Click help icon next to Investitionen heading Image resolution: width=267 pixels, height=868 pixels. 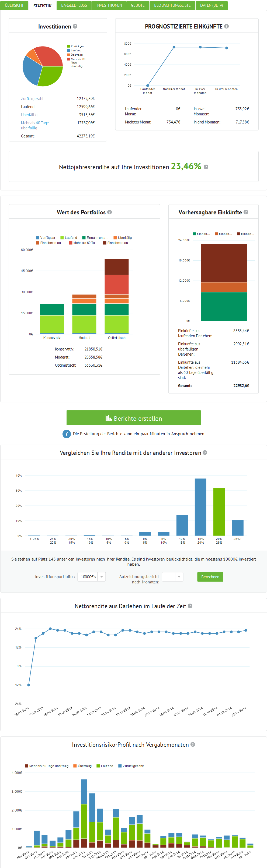[x=75, y=26]
